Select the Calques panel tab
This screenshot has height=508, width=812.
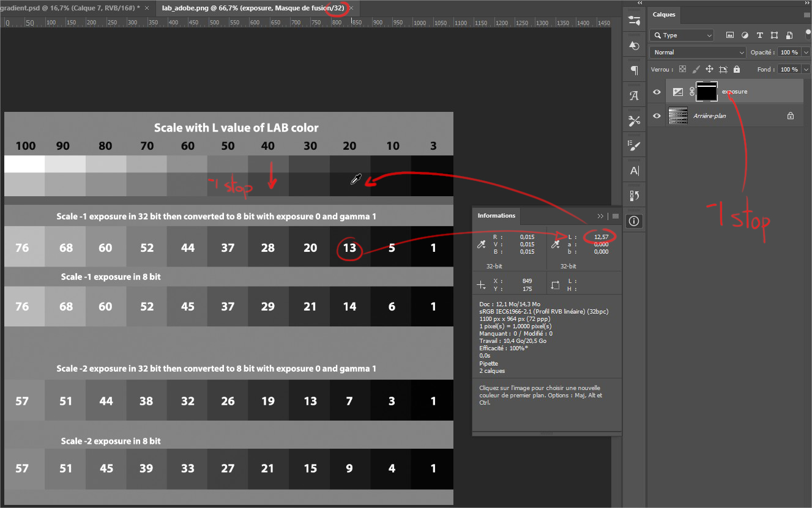(x=664, y=15)
